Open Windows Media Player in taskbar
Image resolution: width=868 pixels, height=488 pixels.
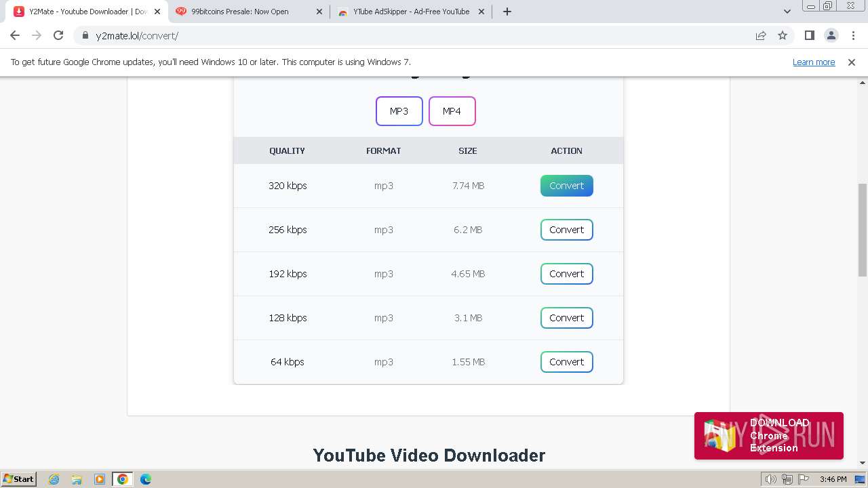coord(100,479)
